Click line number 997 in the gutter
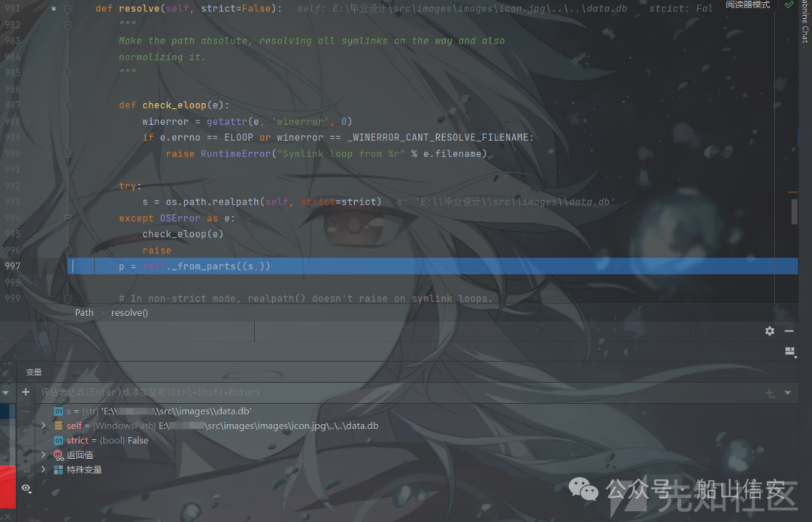The width and height of the screenshot is (812, 522). 13,266
